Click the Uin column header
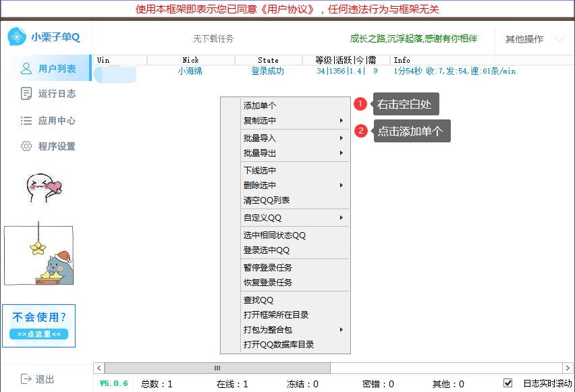The image size is (575, 392). click(x=120, y=60)
